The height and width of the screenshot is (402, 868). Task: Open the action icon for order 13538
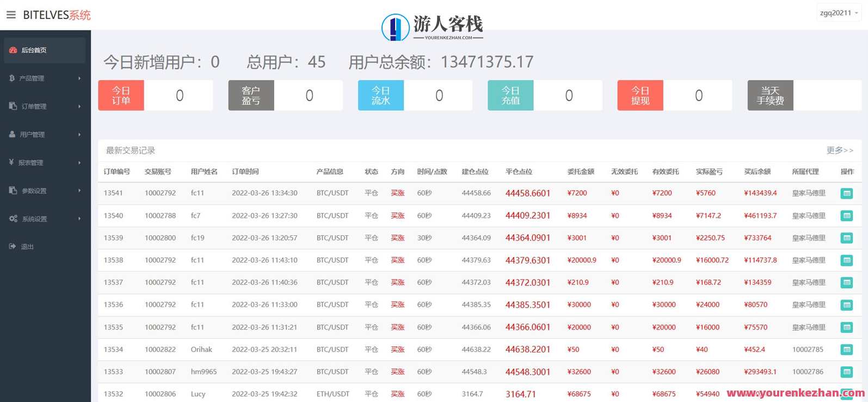847,260
